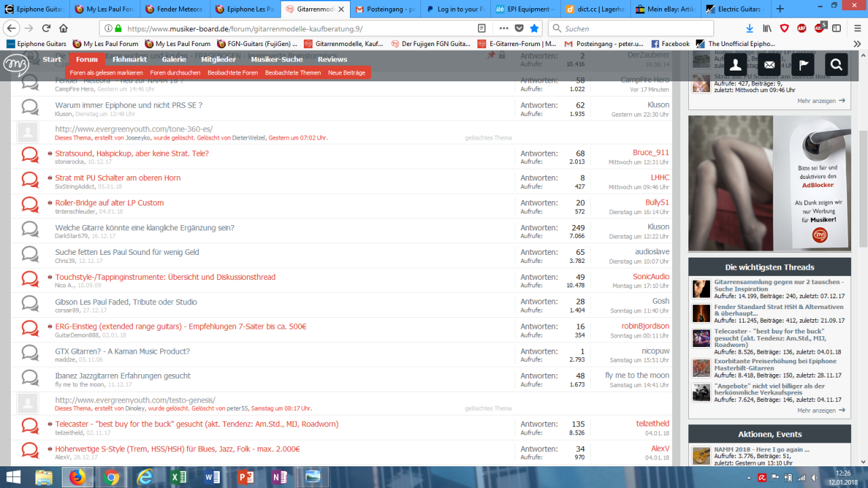Open thread Strat mit PU Schalter am oberen Horn
The height and width of the screenshot is (488, 868).
pyautogui.click(x=118, y=178)
